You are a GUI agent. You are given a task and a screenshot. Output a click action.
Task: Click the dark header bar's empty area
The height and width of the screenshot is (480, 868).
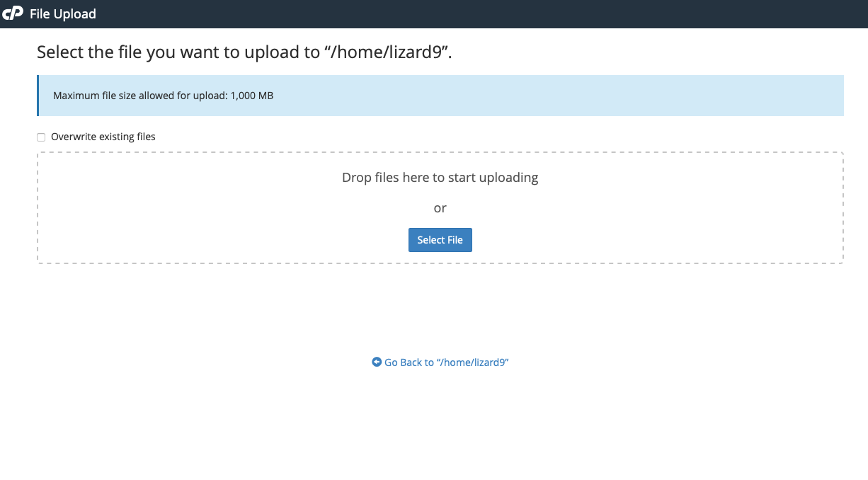click(496, 13)
